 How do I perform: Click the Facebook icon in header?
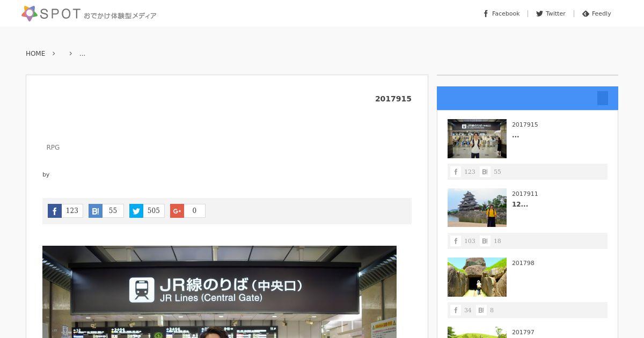486,13
